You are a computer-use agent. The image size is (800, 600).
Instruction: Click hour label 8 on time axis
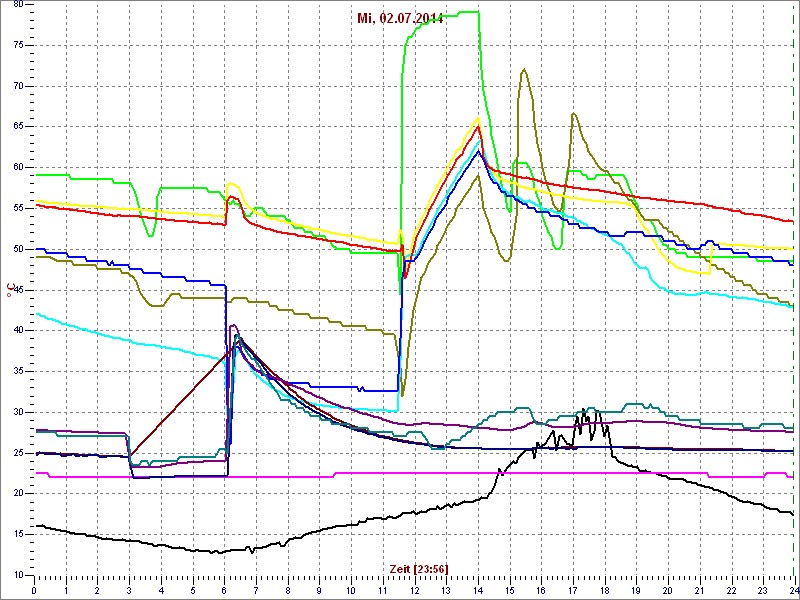coord(287,590)
